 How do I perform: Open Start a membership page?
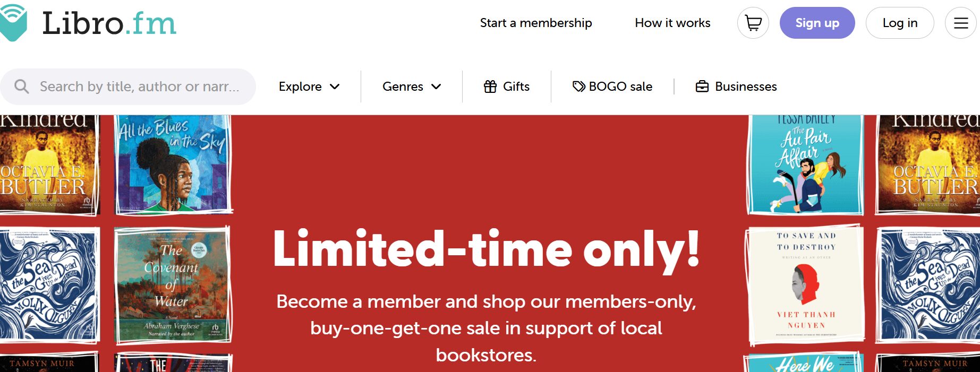click(535, 23)
